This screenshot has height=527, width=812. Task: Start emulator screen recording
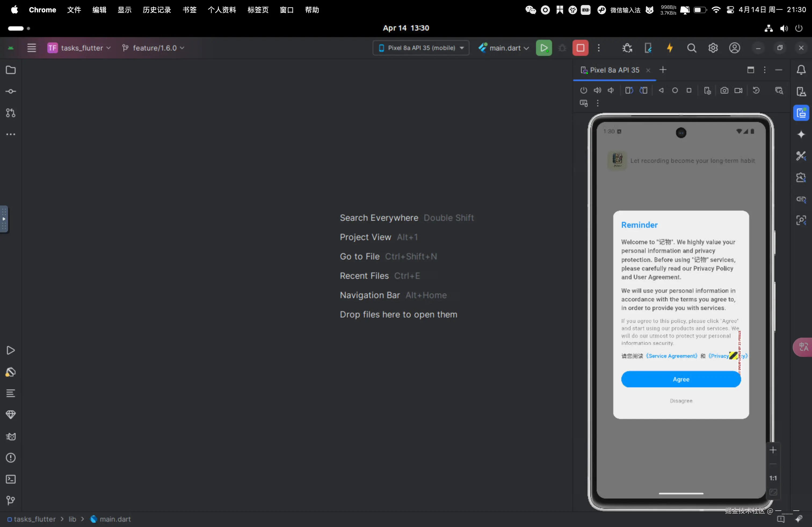pos(738,91)
